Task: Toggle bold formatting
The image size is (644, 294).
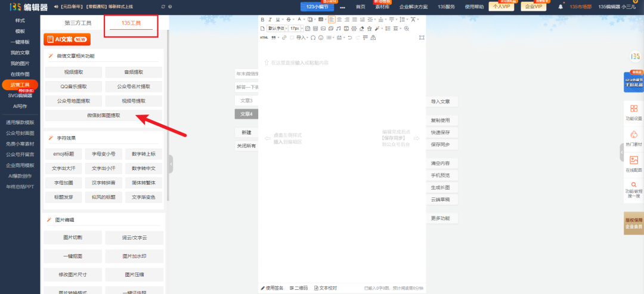Action: click(262, 19)
